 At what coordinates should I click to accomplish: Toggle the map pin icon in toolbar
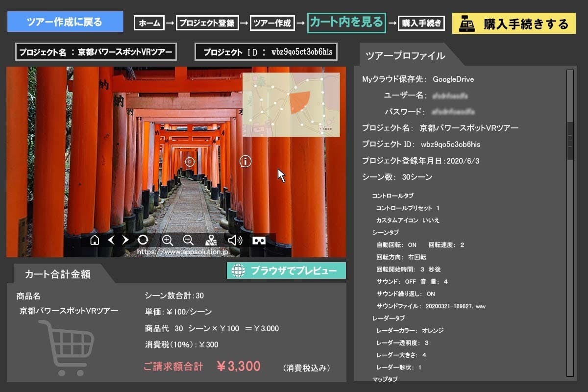(x=211, y=240)
